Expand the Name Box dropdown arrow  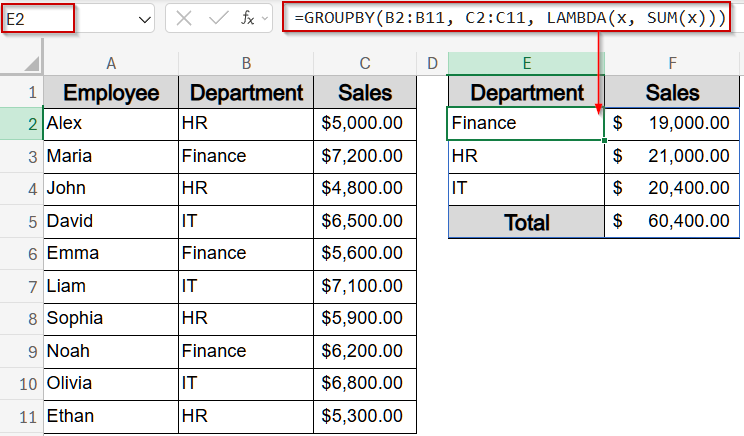[x=143, y=18]
